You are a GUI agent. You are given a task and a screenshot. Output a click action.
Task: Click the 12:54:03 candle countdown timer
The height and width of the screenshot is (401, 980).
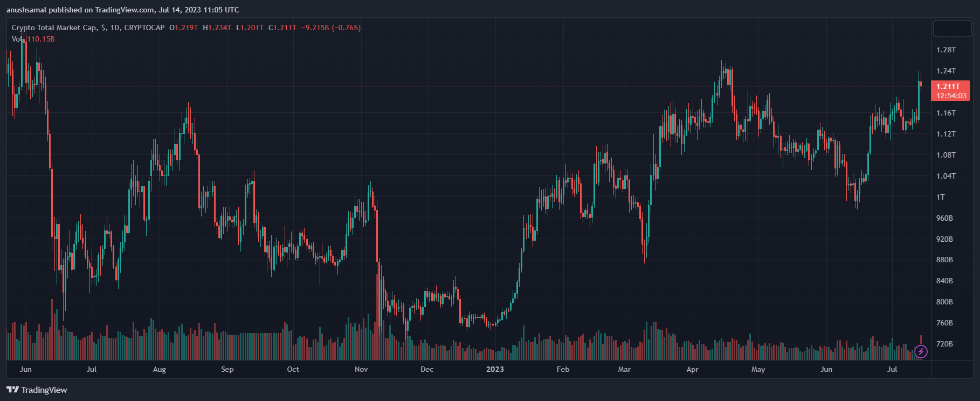[951, 96]
